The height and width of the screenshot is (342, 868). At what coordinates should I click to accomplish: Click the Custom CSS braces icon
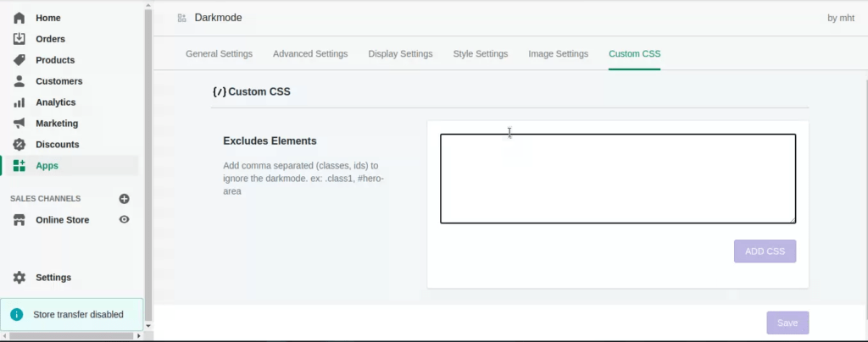coord(220,91)
